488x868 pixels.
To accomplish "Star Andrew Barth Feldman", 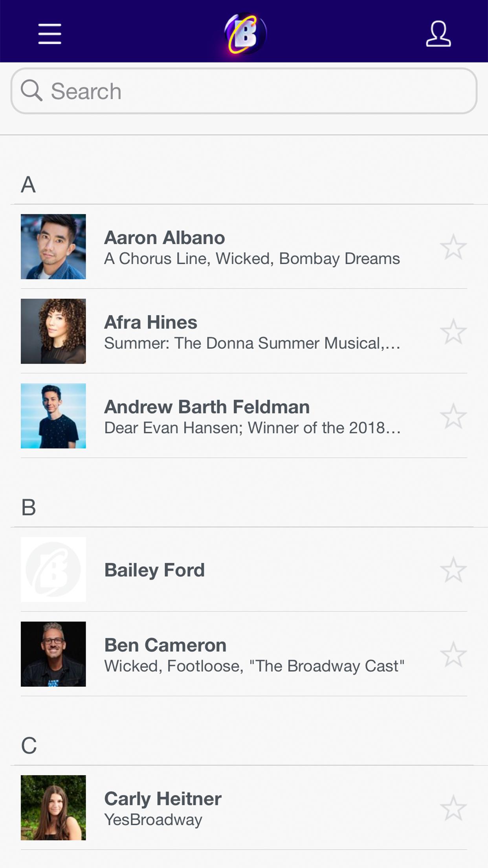I will tap(453, 416).
